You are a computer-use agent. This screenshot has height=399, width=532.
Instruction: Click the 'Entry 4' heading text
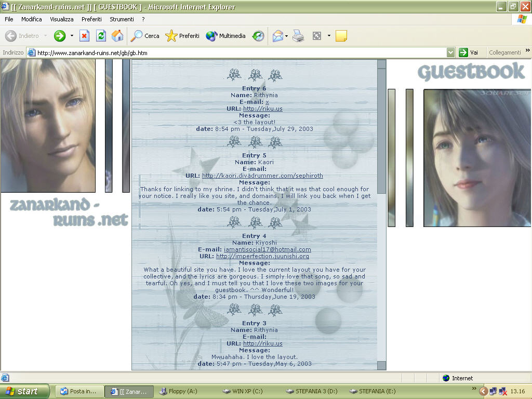254,236
